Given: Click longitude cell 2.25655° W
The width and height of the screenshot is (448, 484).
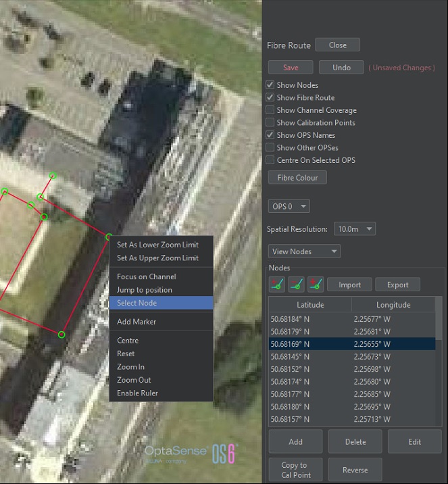Looking at the screenshot, I should click(393, 344).
